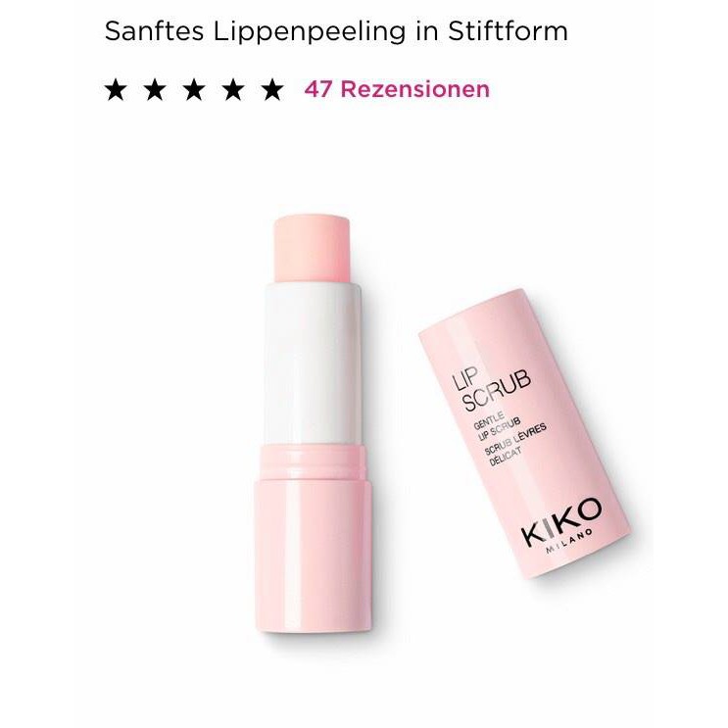Click the third rating star

[194, 89]
